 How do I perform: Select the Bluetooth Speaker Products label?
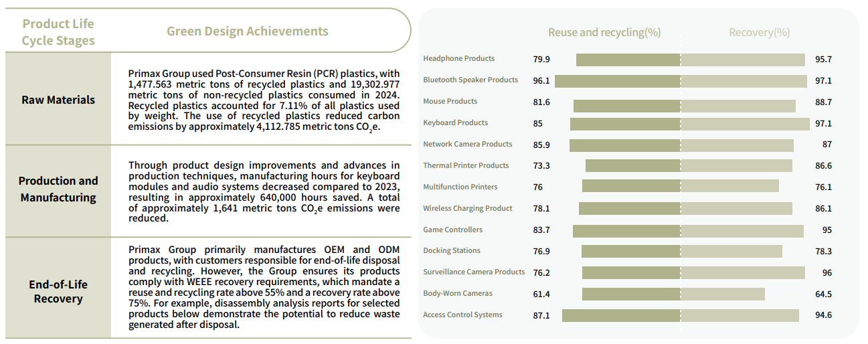[470, 80]
